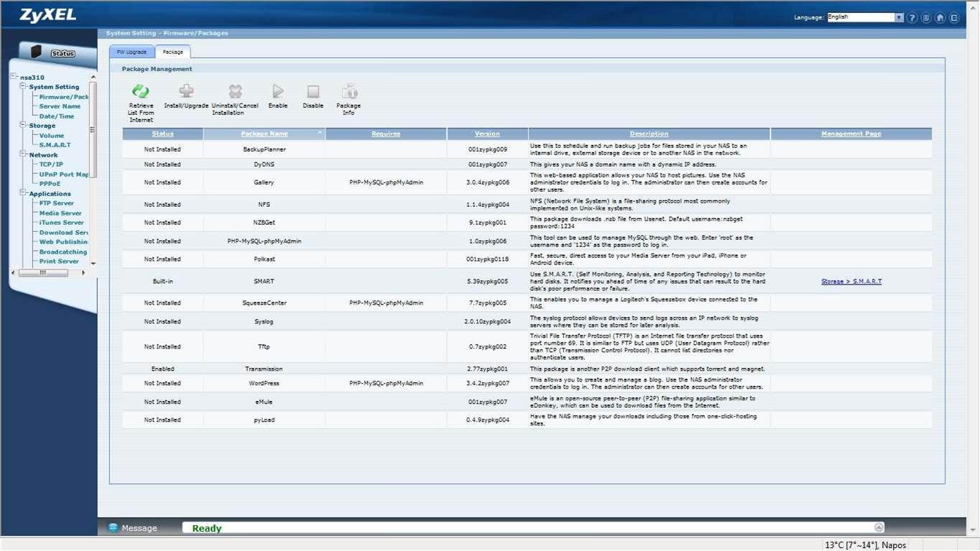The image size is (980, 551).
Task: Select the Gallery package name
Action: point(264,182)
